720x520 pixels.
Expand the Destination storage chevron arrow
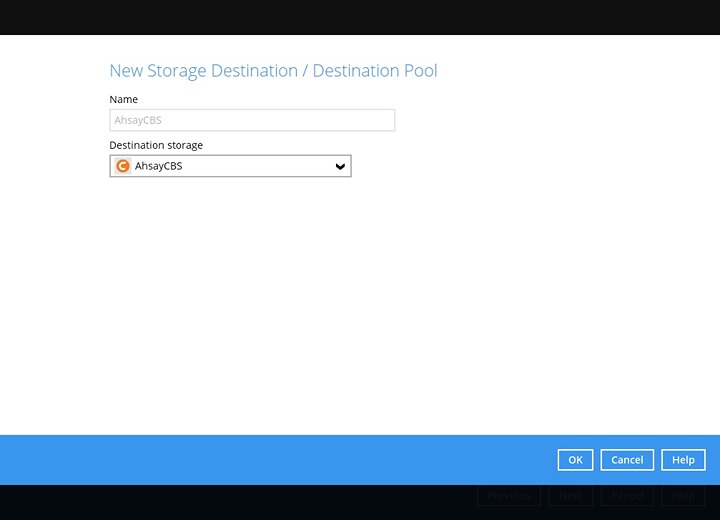(340, 166)
